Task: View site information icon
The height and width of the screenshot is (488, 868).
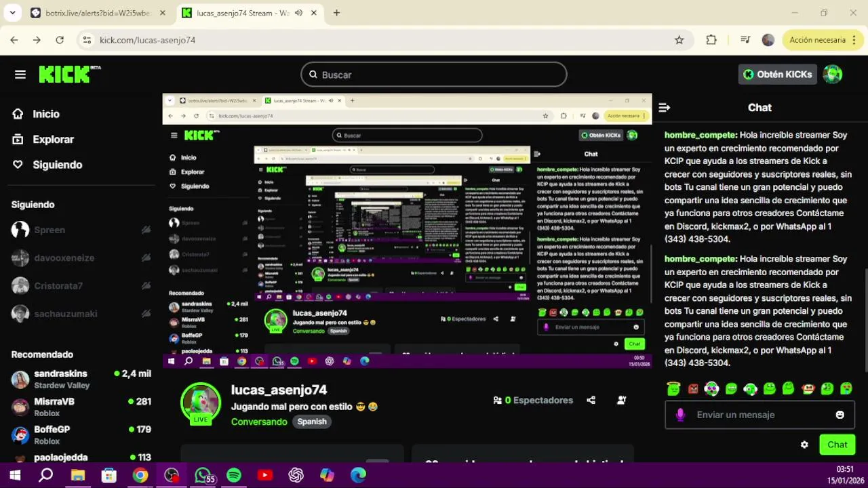Action: pos(87,40)
